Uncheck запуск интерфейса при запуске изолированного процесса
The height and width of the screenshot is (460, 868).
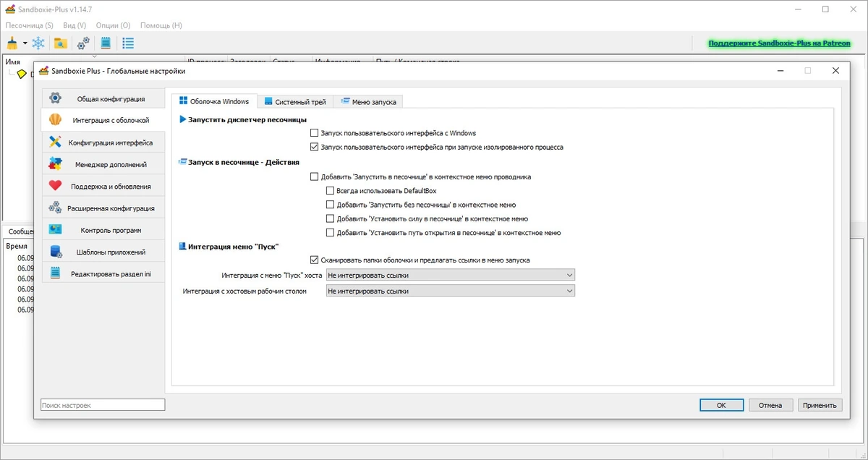(x=314, y=147)
